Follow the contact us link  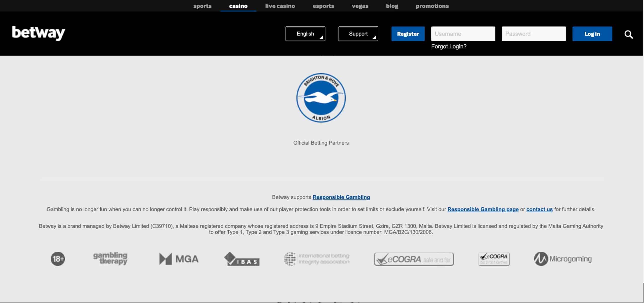[539, 209]
